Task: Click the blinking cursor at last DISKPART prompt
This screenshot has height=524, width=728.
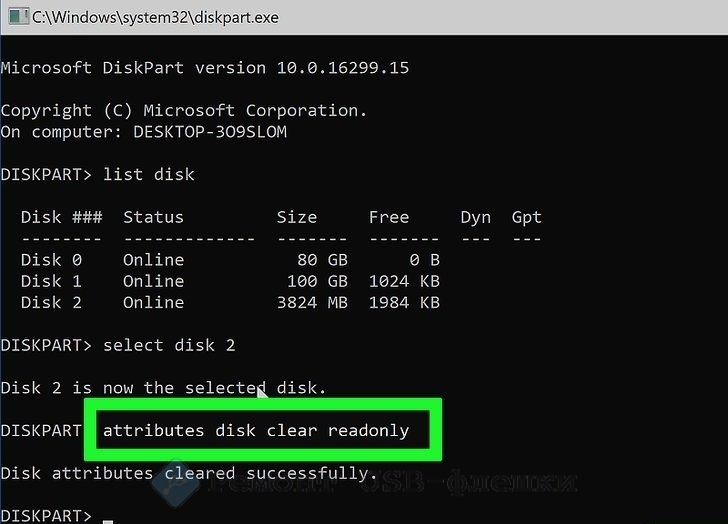Action: click(108, 522)
